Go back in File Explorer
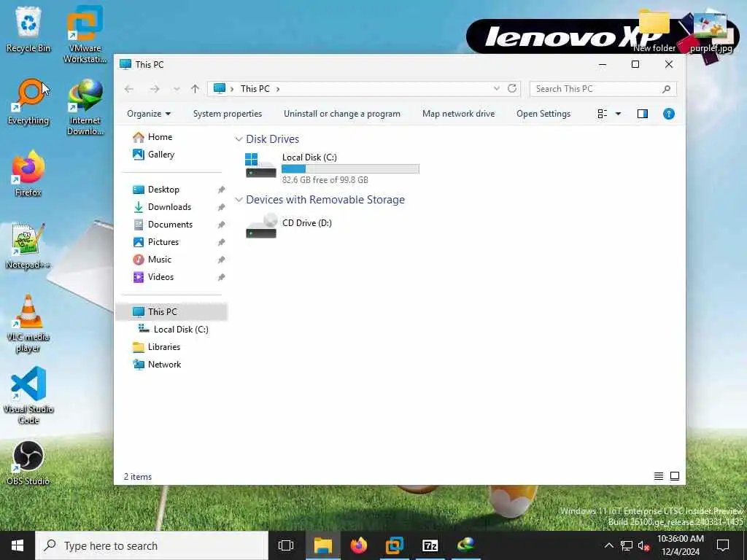 (129, 89)
